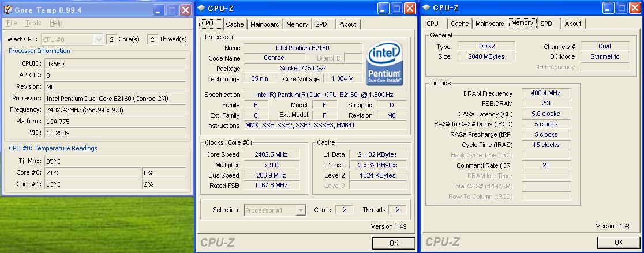Open the Tools menu in Core Temp
644x253 pixels.
(x=33, y=24)
